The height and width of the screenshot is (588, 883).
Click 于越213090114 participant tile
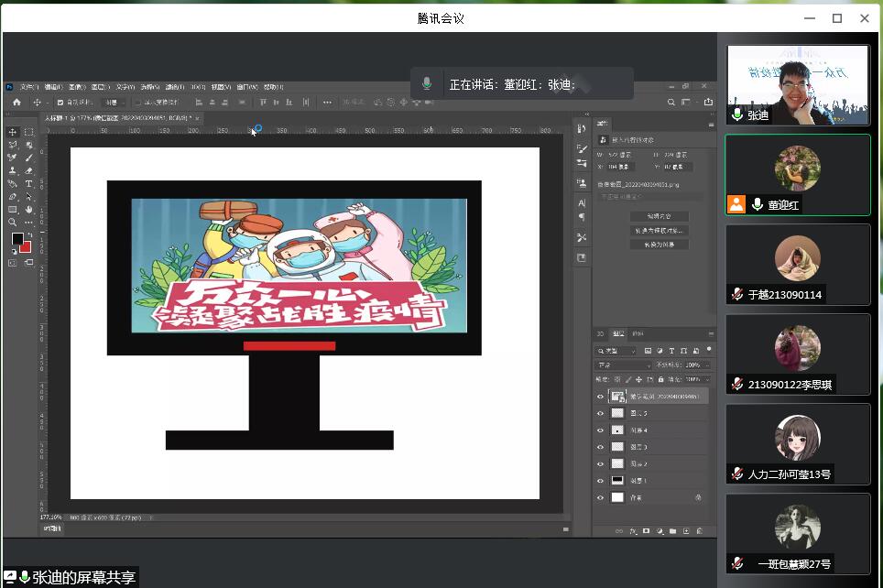point(798,265)
